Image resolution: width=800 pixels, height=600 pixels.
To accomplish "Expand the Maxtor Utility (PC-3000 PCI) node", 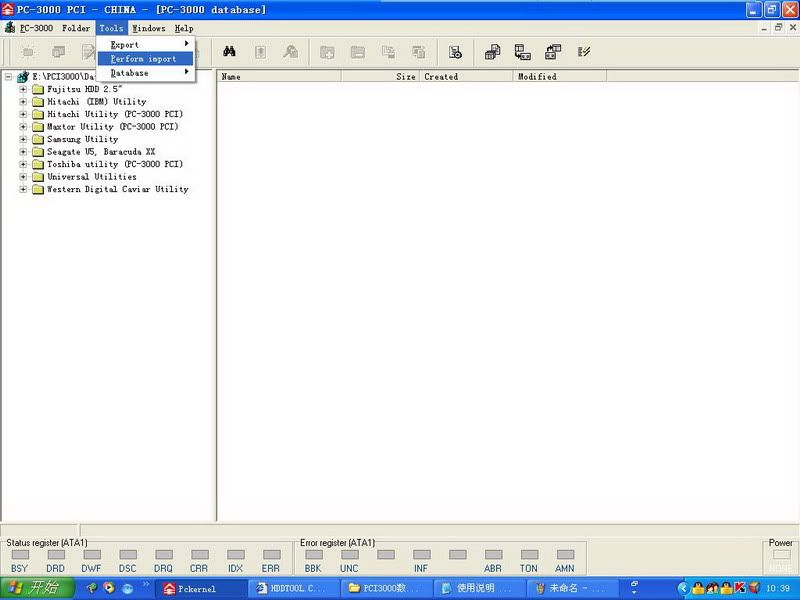I will click(23, 127).
